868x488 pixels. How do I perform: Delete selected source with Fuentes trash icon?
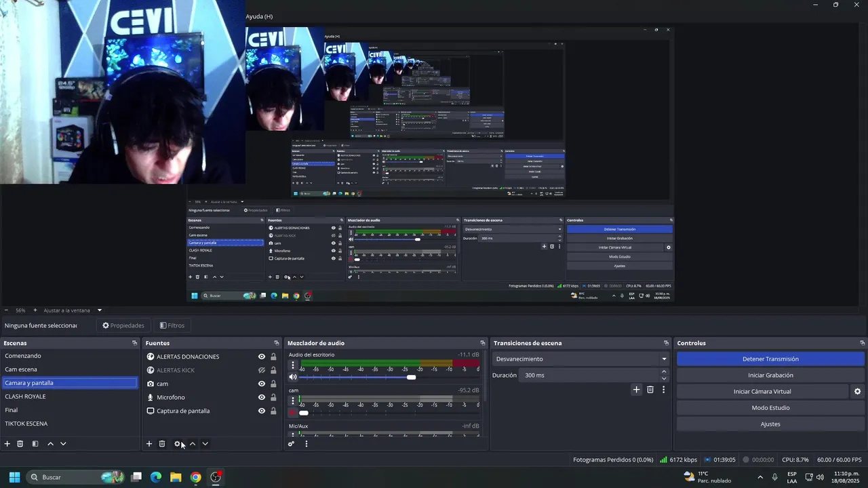[x=162, y=444]
